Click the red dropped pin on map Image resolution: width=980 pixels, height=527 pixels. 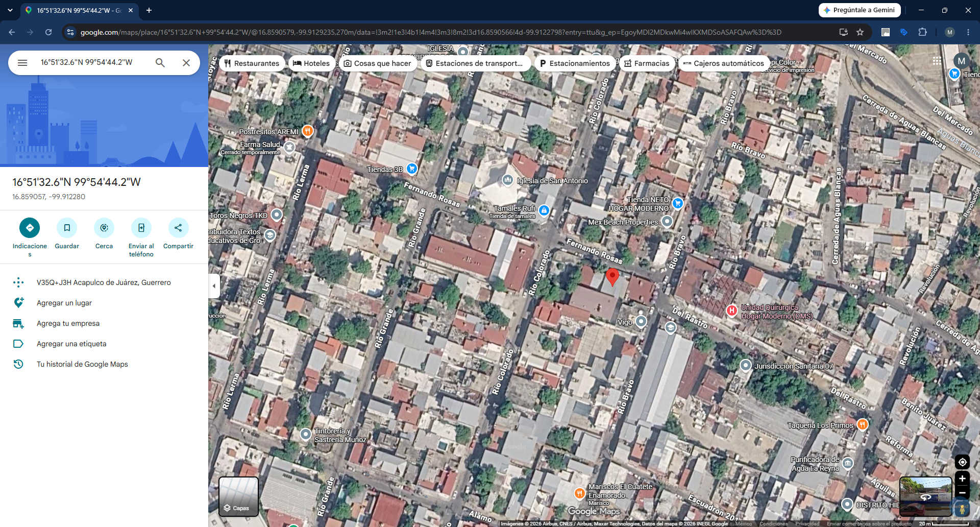click(612, 277)
